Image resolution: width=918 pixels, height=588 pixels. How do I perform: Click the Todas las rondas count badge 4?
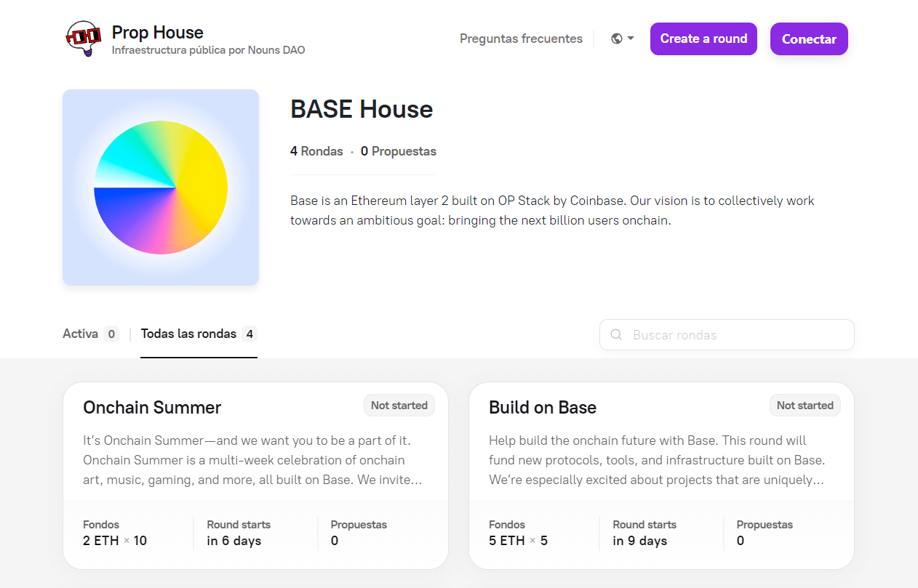[x=250, y=334]
